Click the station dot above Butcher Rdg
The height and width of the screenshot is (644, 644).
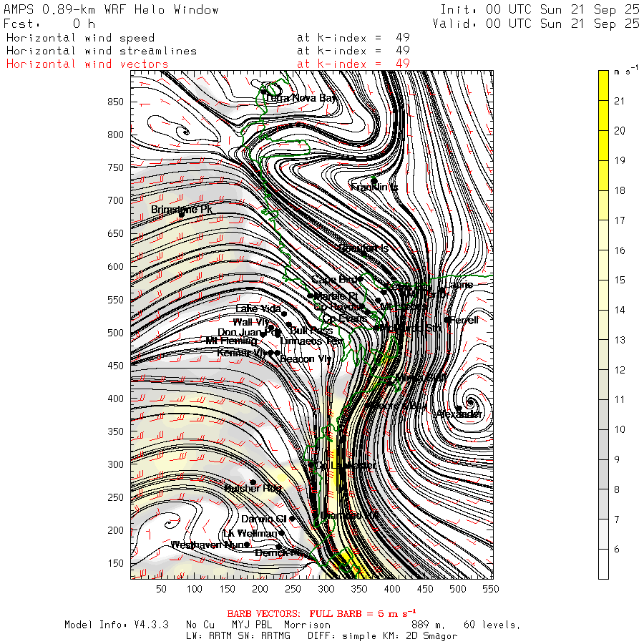253,482
